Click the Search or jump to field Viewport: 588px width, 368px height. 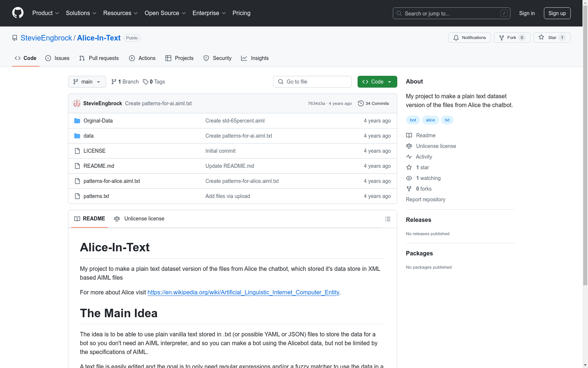tap(452, 13)
